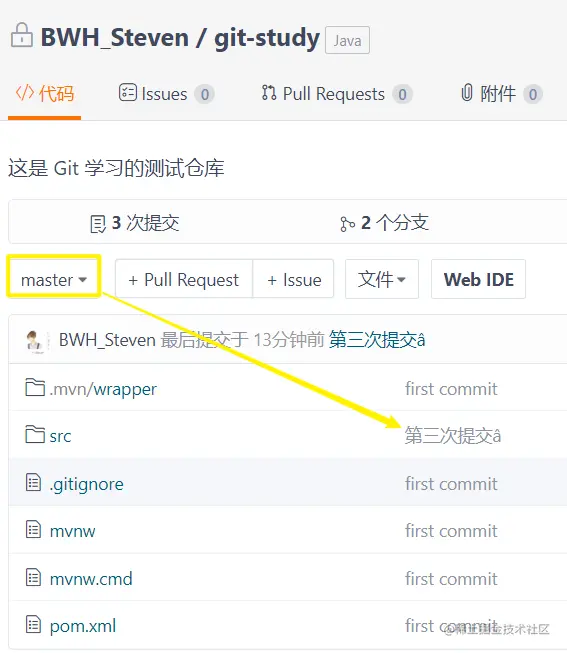Click the + Issue button

(x=293, y=279)
